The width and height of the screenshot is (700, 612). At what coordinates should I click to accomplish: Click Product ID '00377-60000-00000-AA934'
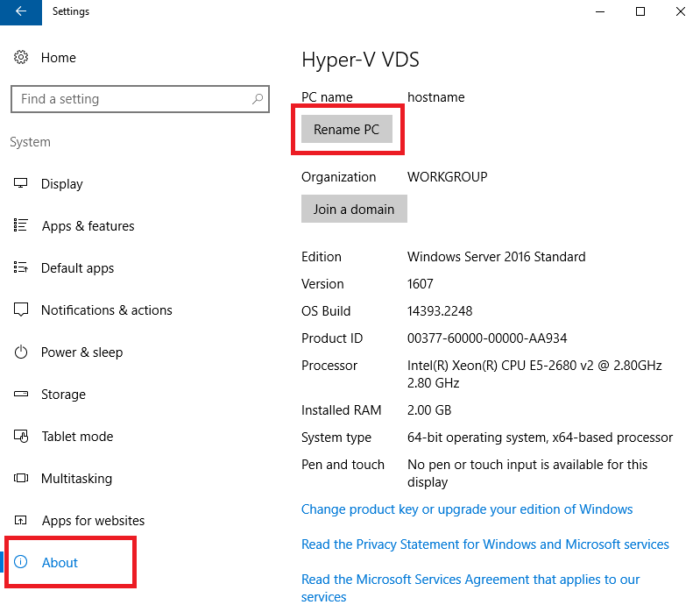click(x=487, y=338)
